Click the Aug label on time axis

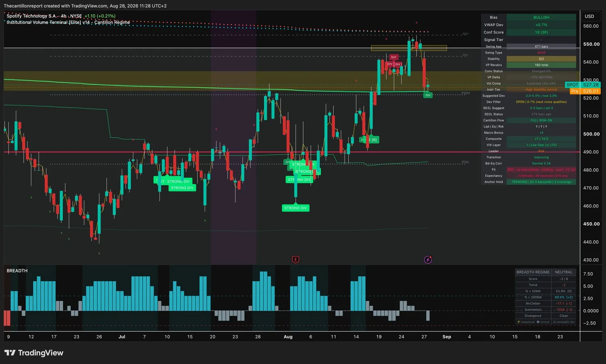(x=288, y=337)
